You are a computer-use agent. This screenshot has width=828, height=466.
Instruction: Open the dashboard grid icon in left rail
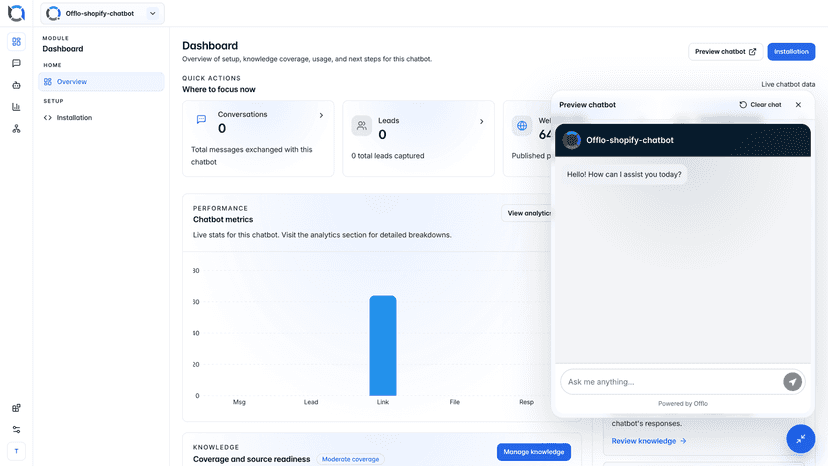(x=16, y=41)
